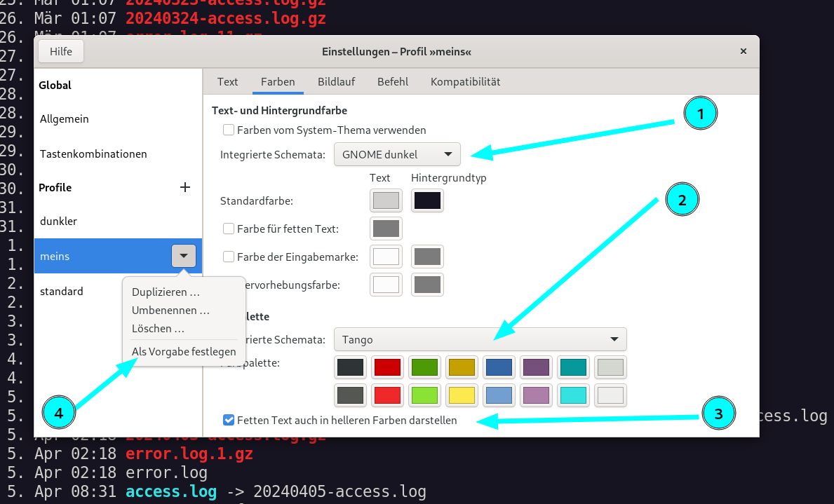834x504 pixels.
Task: Select the dark red palette swatch
Action: 387,367
